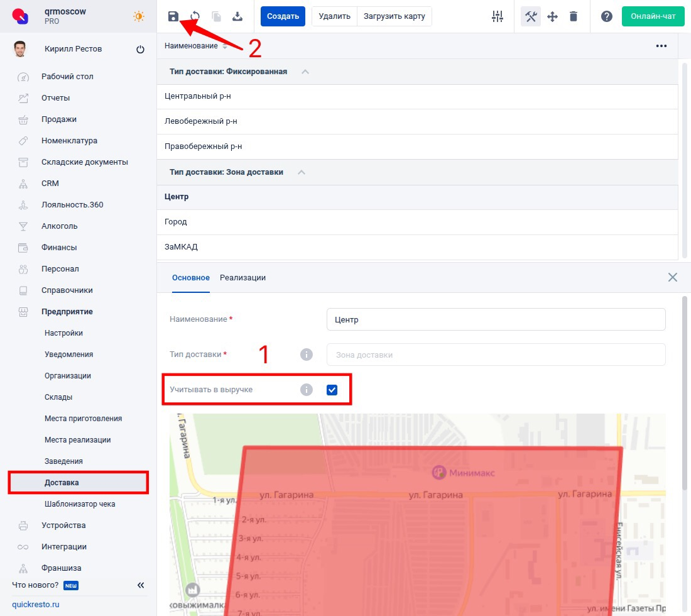The width and height of the screenshot is (691, 616).
Task: Click the save floppy disk icon
Action: click(x=173, y=16)
